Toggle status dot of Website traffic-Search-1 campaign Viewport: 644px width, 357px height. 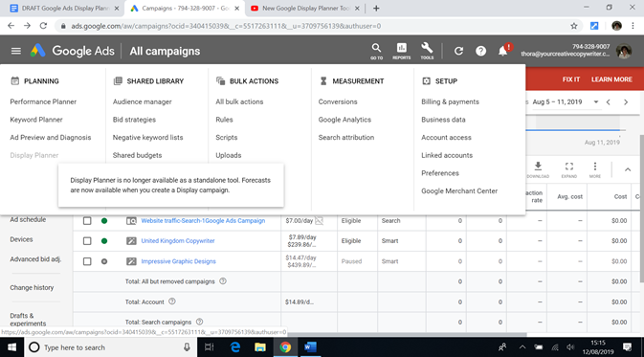pyautogui.click(x=104, y=220)
